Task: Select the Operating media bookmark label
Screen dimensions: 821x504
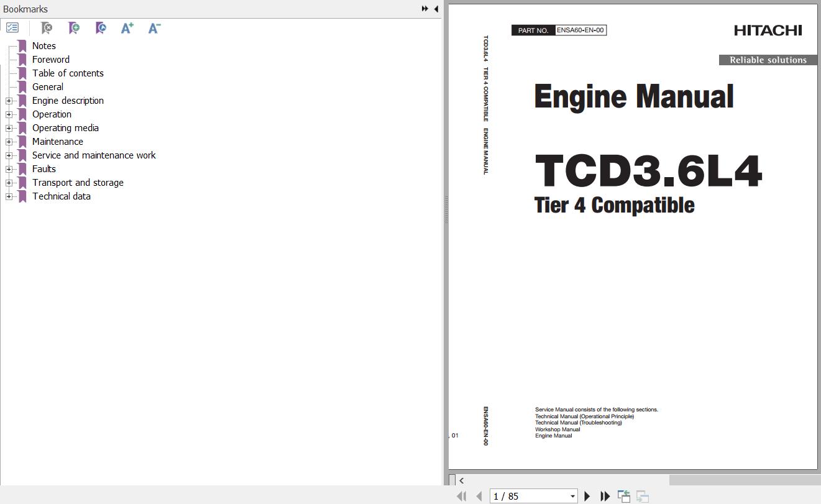Action: point(65,128)
